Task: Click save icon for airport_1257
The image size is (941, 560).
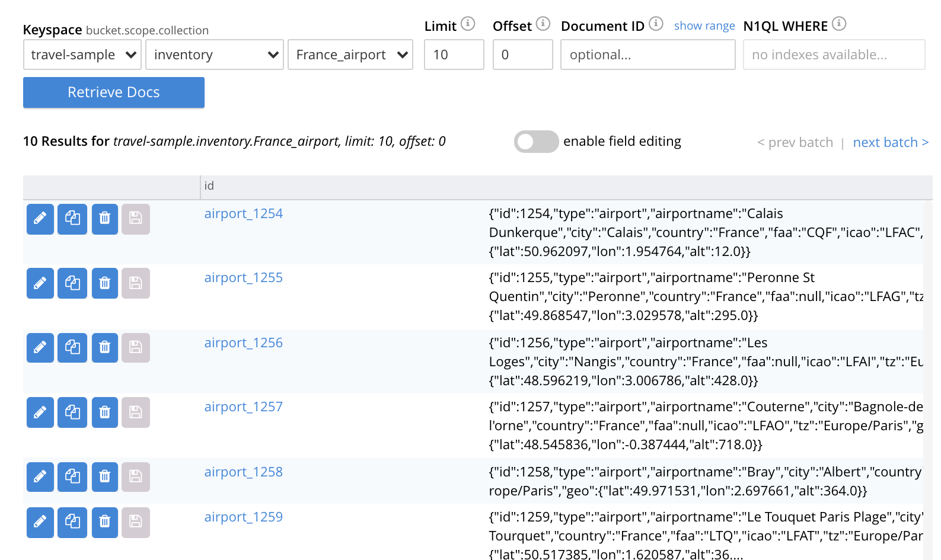Action: pyautogui.click(x=136, y=412)
